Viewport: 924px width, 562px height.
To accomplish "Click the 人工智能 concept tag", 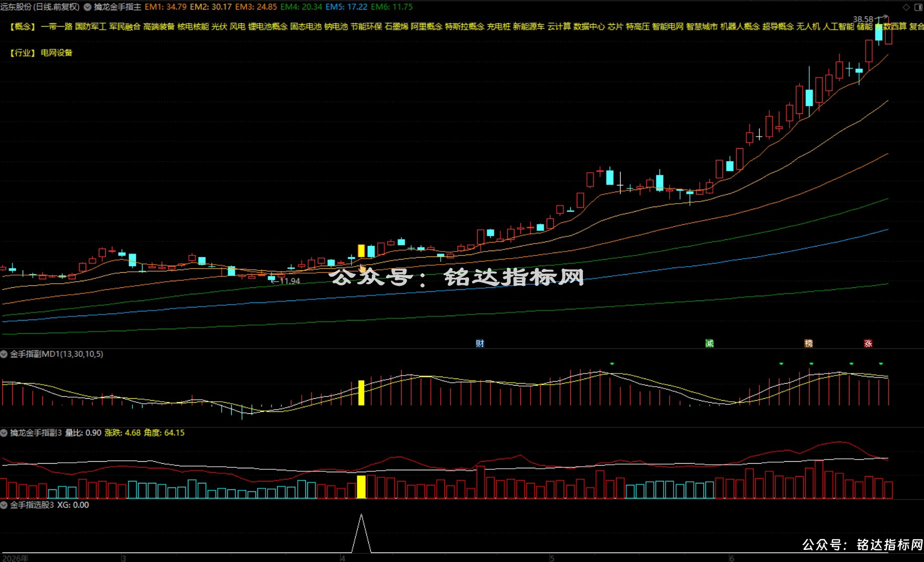I will (838, 26).
